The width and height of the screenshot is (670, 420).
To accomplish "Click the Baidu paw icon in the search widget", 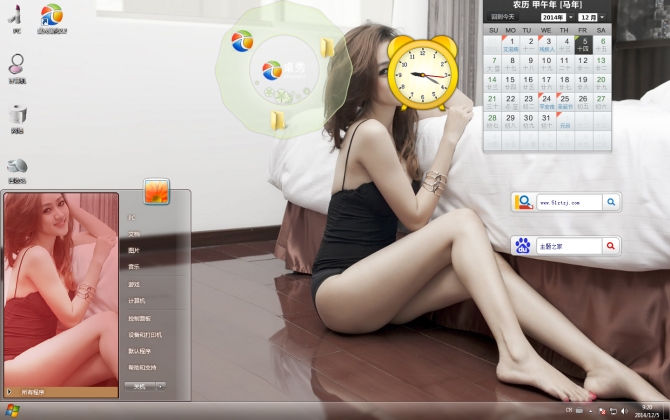I will [523, 246].
